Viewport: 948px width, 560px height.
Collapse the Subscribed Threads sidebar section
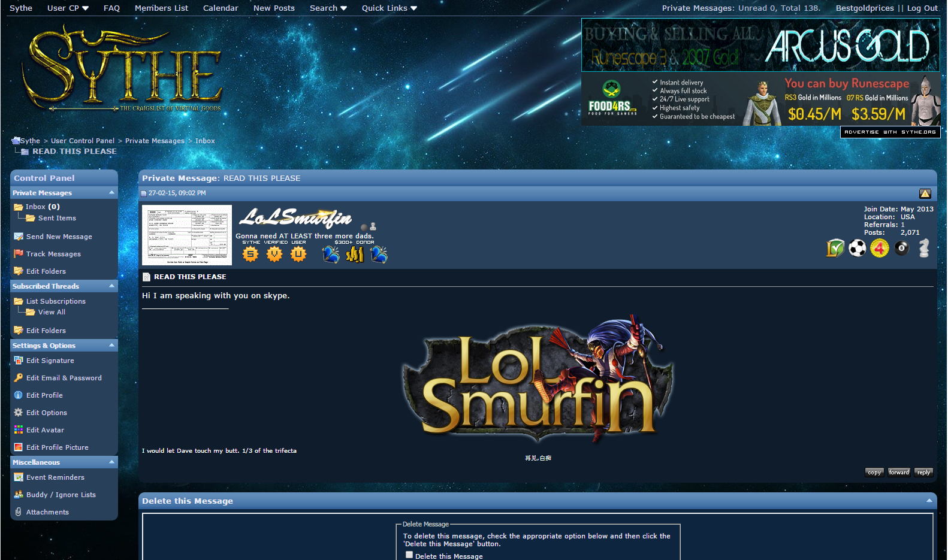(x=111, y=286)
